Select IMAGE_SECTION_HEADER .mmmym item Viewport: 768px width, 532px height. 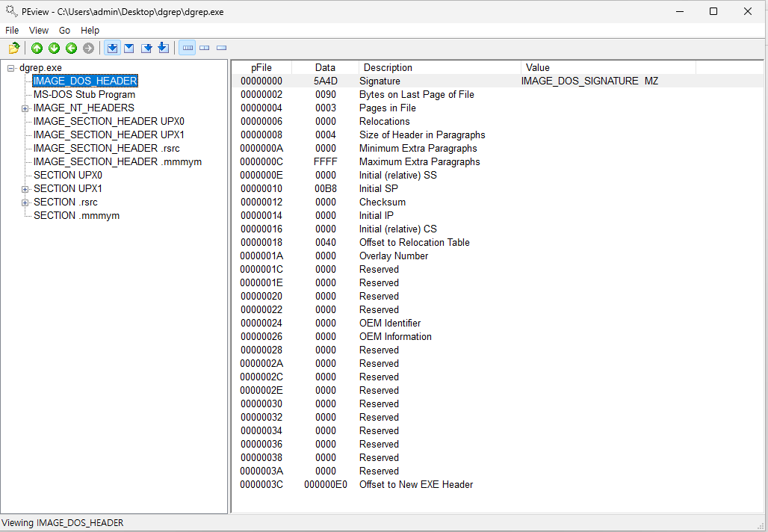(117, 161)
